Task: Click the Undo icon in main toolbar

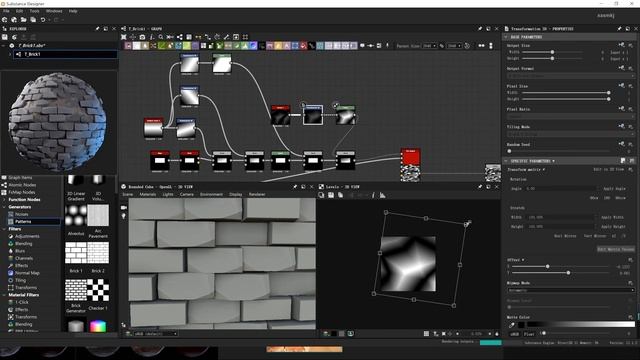Action: [x=43, y=20]
